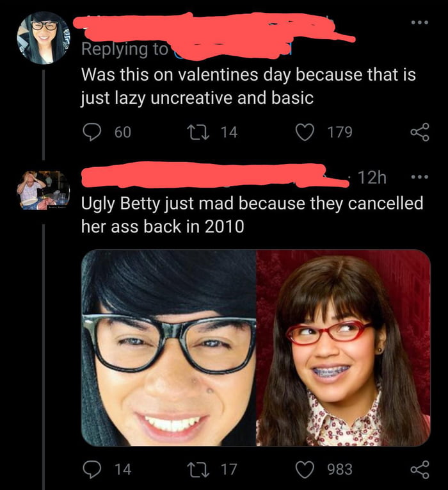
Task: Like the tweet with 179 likes
Action: click(x=305, y=132)
